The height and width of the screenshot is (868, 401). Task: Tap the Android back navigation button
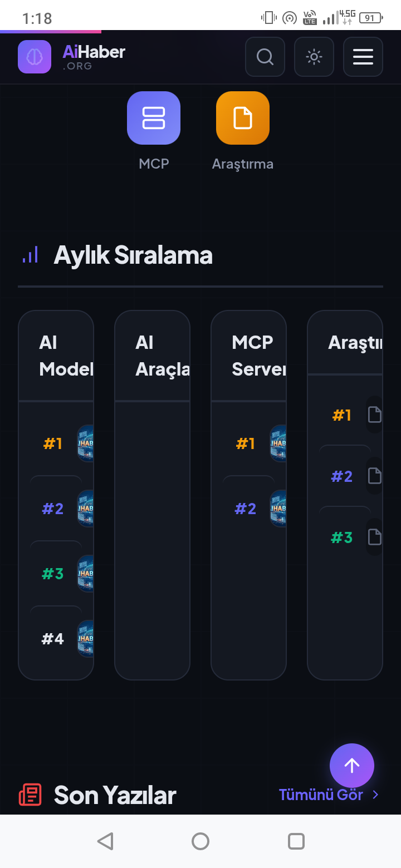pos(105,841)
